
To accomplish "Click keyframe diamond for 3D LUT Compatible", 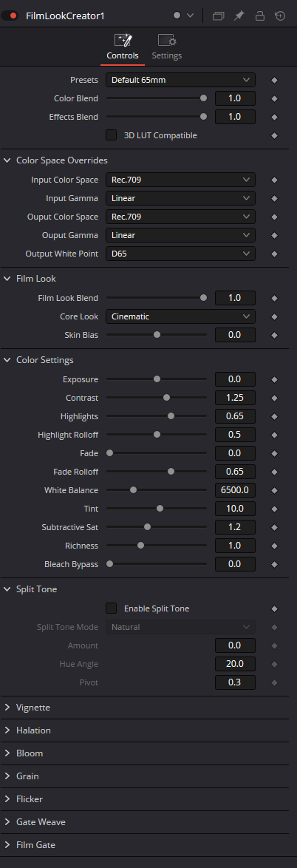I will 274,135.
